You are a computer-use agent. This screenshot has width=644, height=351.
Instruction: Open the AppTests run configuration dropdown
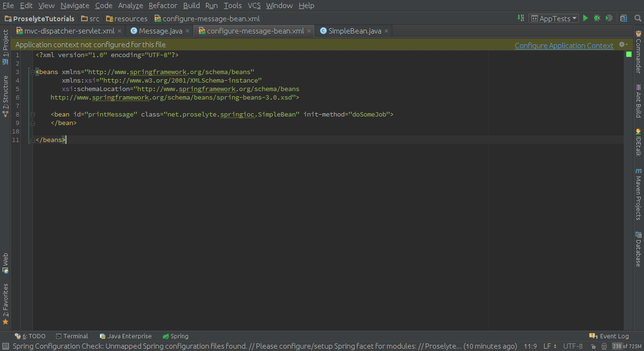(x=553, y=18)
